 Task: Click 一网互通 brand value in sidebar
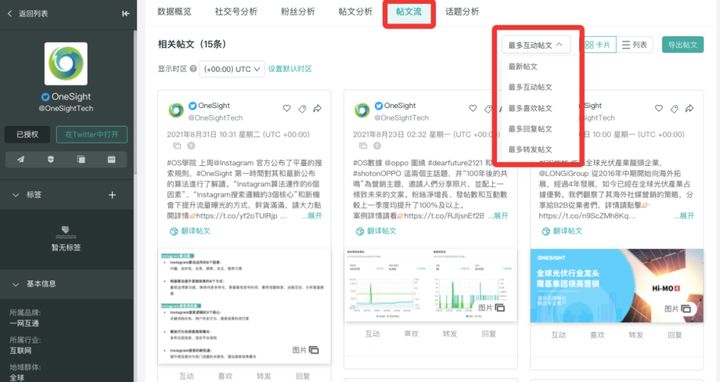coord(24,323)
